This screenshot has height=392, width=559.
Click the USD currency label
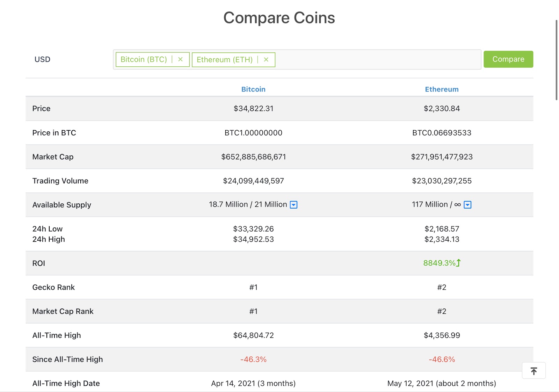click(x=42, y=59)
